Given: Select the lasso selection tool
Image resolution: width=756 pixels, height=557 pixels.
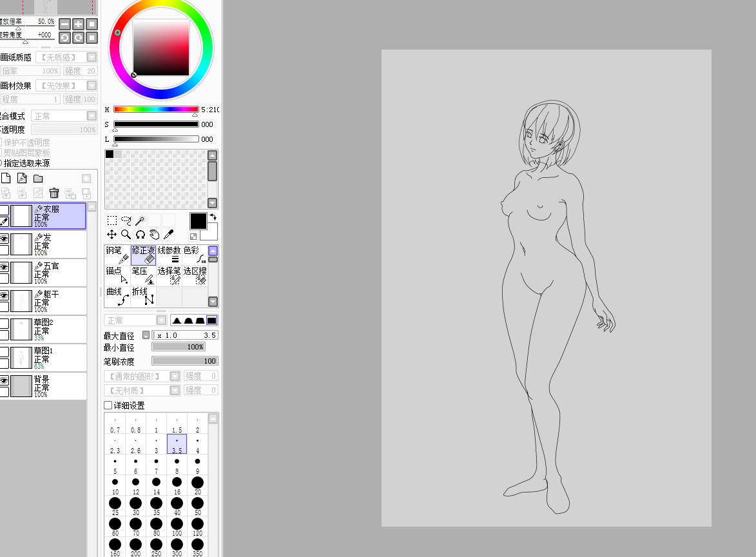Looking at the screenshot, I should click(126, 220).
